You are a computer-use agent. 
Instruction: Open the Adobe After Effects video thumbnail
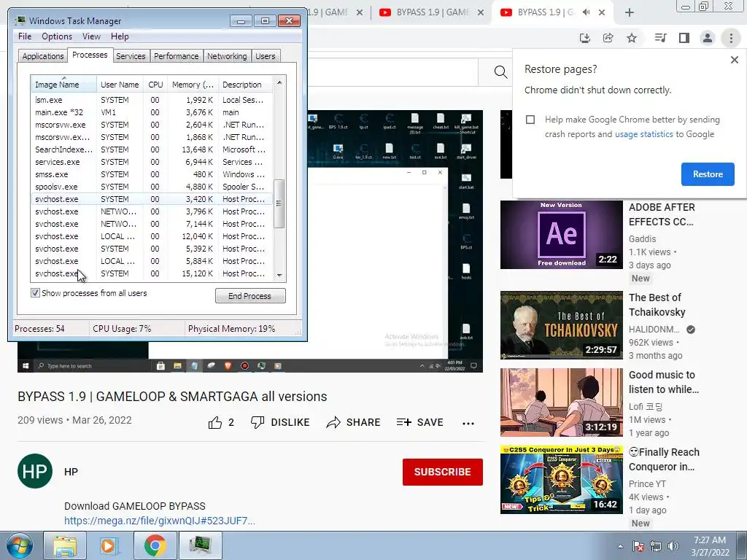[561, 234]
